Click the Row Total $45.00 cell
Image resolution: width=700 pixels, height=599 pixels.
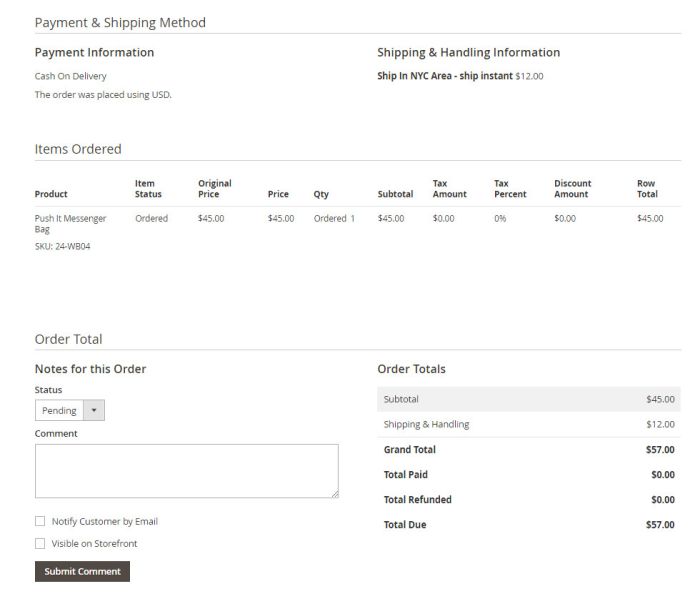coord(650,218)
